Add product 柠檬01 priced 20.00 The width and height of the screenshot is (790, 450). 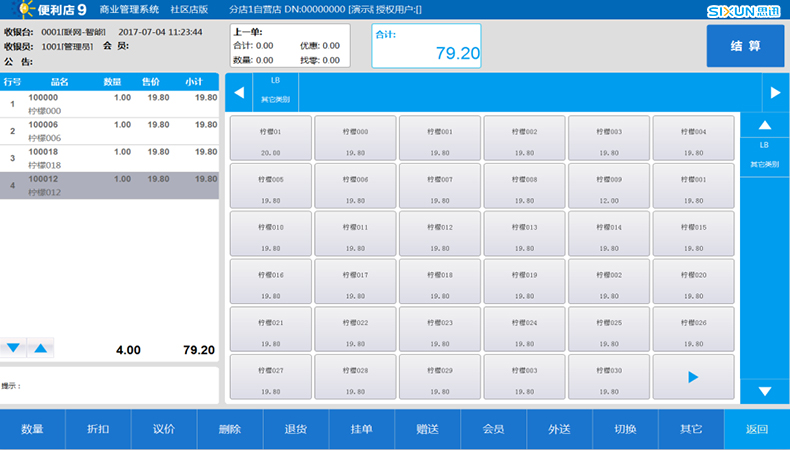pos(270,138)
